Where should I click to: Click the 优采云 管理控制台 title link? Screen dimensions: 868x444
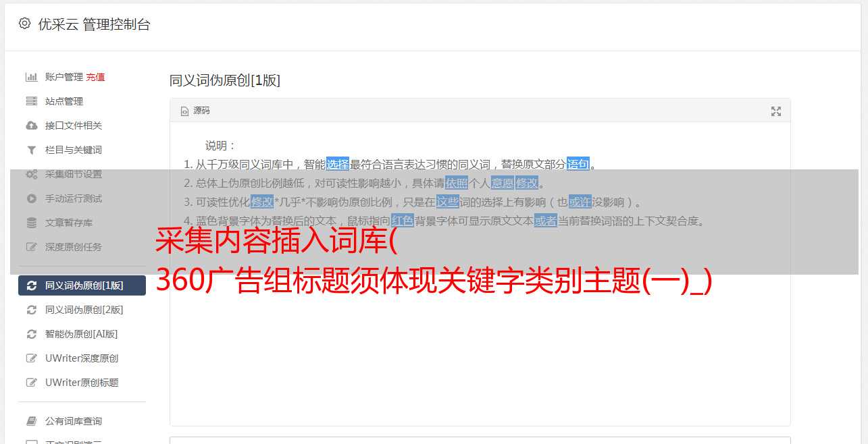click(94, 24)
